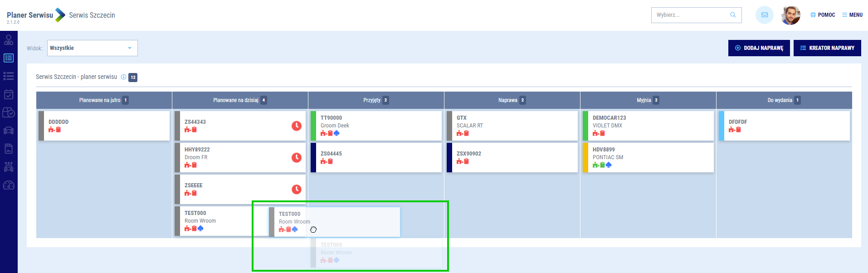
Task: Launch the KREATOR NAPRAWY button
Action: point(827,48)
